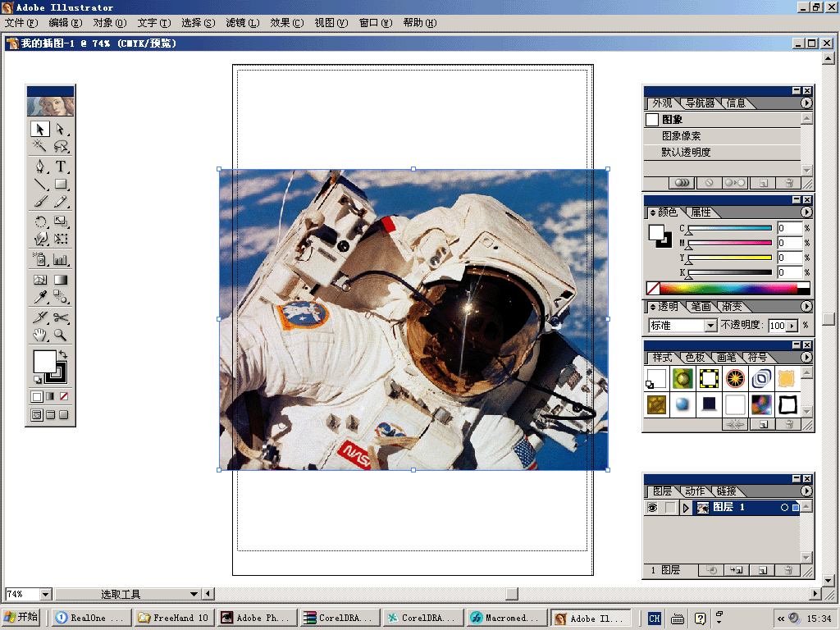The height and width of the screenshot is (630, 840).
Task: Click the CH language indicator in the taskbar
Action: (654, 619)
